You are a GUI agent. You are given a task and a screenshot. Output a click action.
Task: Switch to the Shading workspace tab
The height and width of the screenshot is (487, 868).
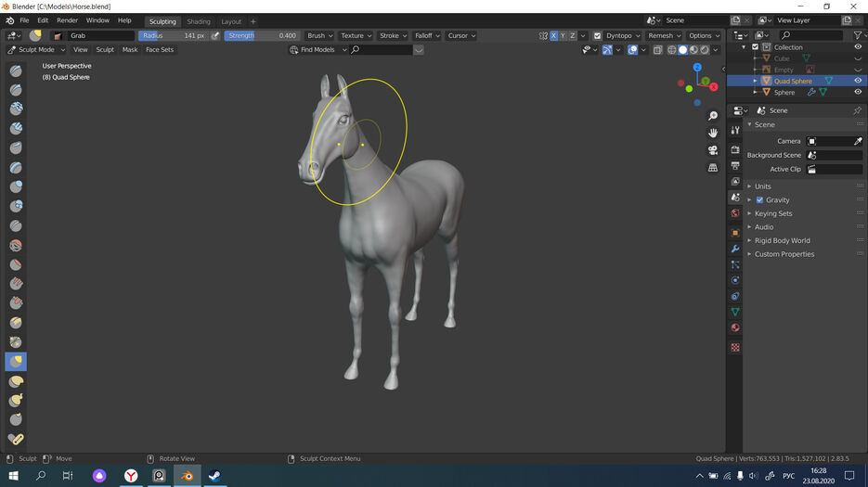(x=198, y=21)
